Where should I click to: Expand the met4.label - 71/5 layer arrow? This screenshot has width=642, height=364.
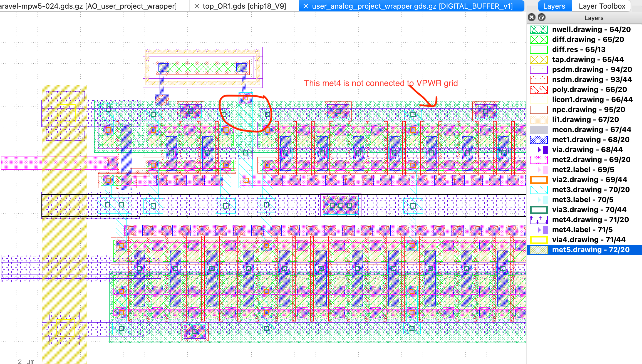(539, 230)
